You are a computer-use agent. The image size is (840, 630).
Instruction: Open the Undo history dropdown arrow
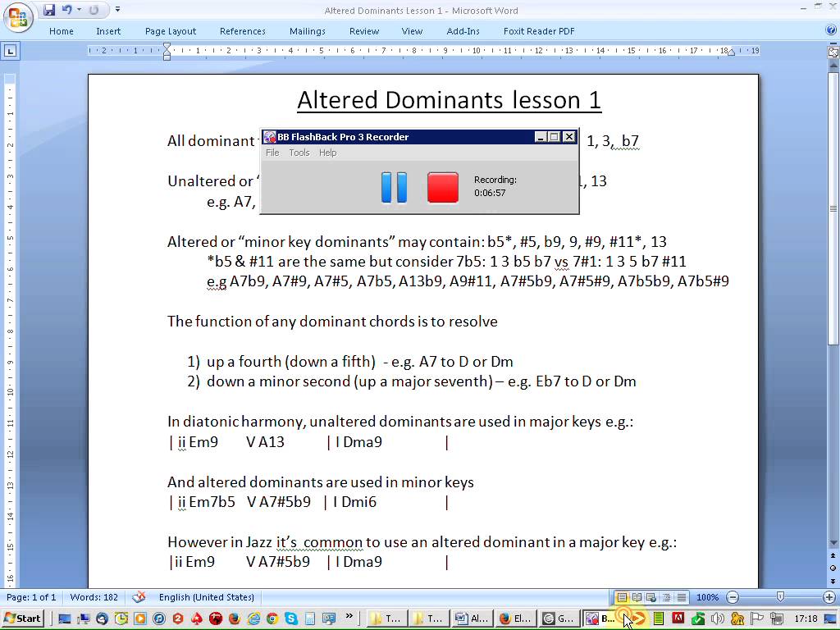(80, 10)
